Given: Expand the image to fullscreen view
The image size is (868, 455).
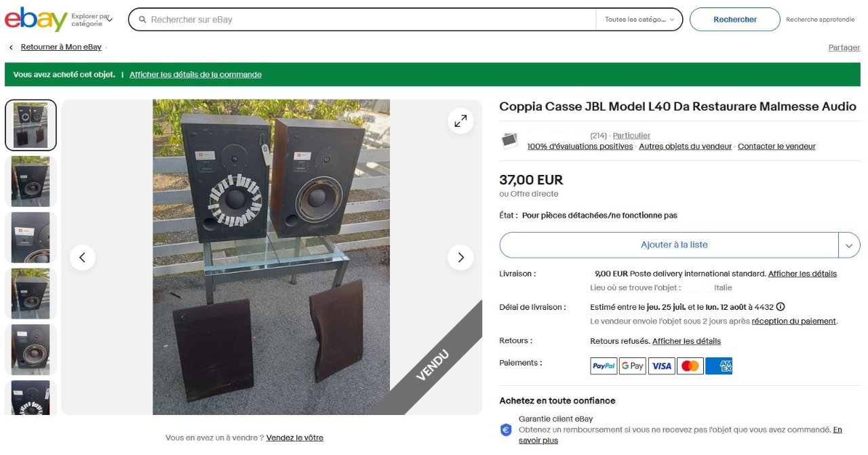Looking at the screenshot, I should point(460,121).
